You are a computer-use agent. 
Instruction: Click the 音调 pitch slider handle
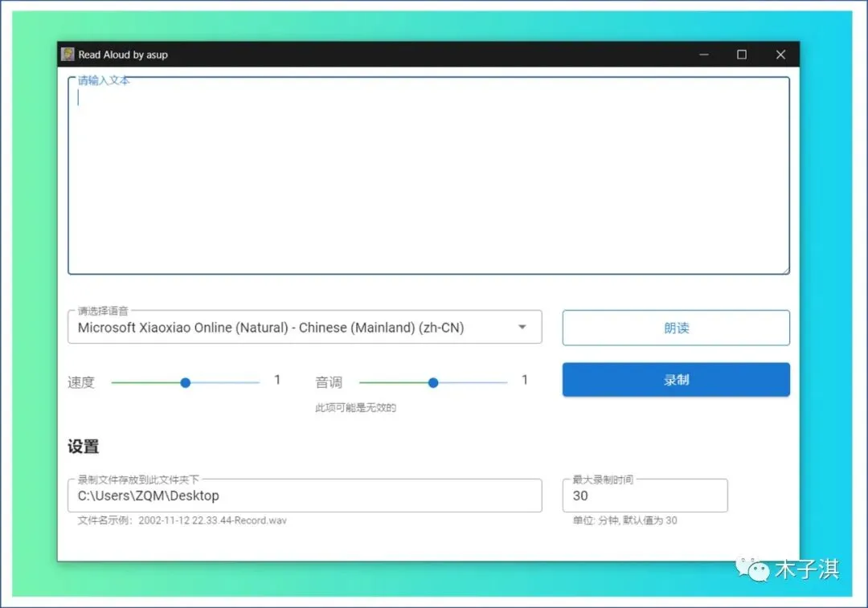(433, 382)
